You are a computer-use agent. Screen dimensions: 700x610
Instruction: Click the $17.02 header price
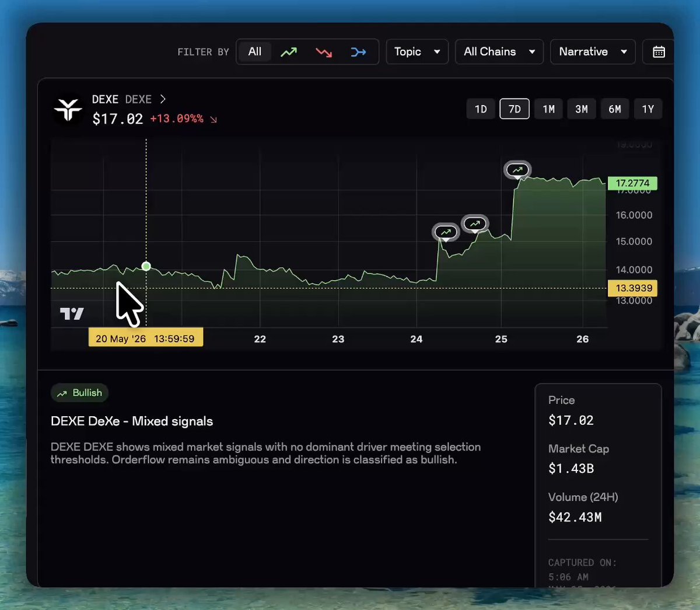(x=117, y=119)
